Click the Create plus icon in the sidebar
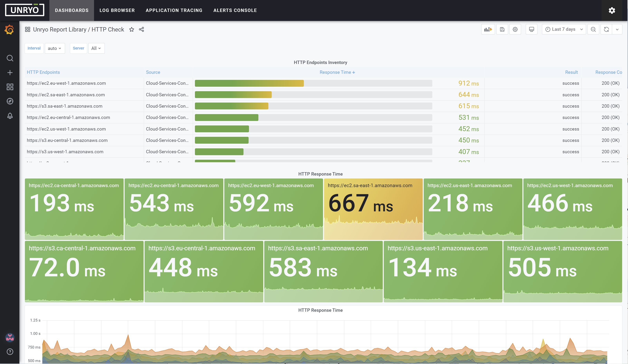This screenshot has height=364, width=628. click(10, 72)
